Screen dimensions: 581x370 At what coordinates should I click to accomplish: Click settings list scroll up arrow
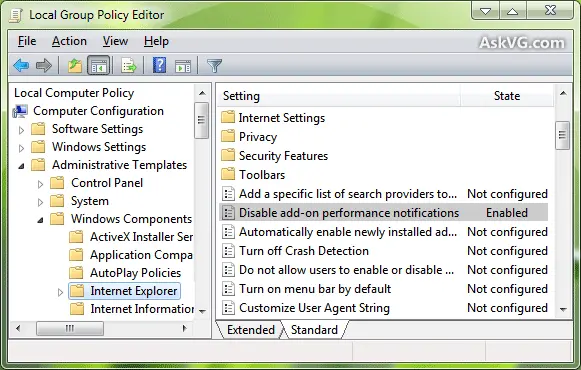[x=563, y=93]
